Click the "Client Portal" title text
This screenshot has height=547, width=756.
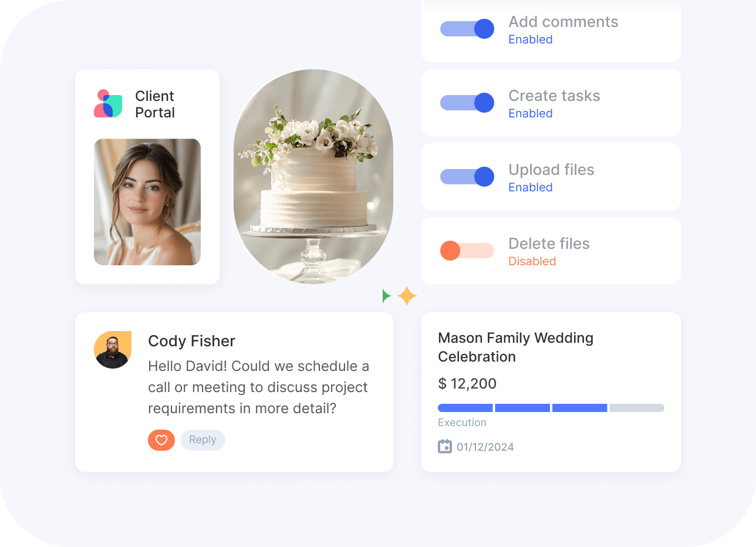(155, 104)
